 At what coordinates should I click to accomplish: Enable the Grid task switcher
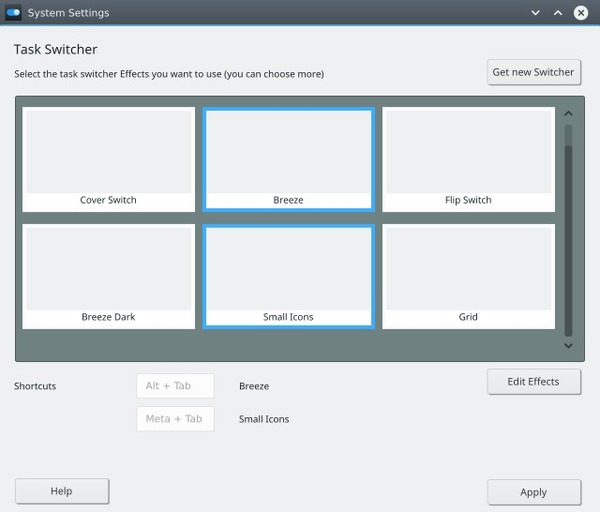[468, 276]
